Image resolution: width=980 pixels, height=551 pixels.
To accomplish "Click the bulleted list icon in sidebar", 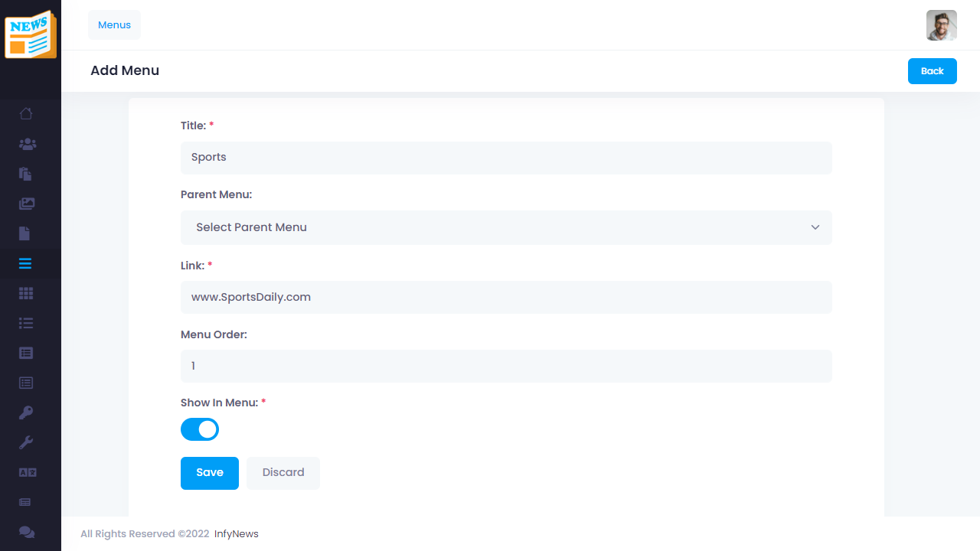I will (26, 323).
